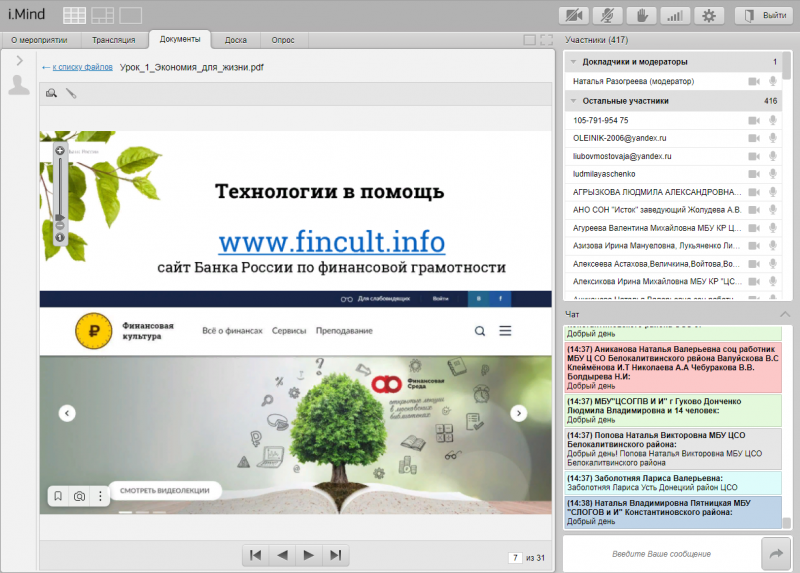Viewport: 800px width, 573px height.
Task: Open the Опрос tab
Action: click(283, 40)
